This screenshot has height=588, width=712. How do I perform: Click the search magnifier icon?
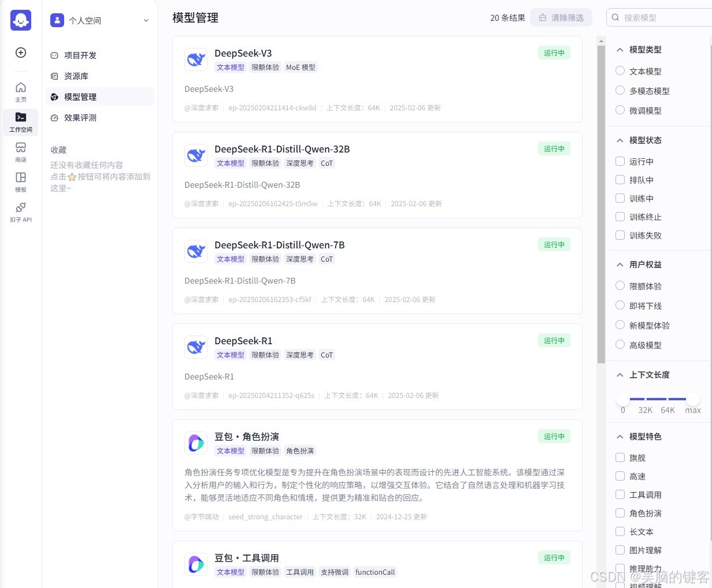tap(615, 17)
